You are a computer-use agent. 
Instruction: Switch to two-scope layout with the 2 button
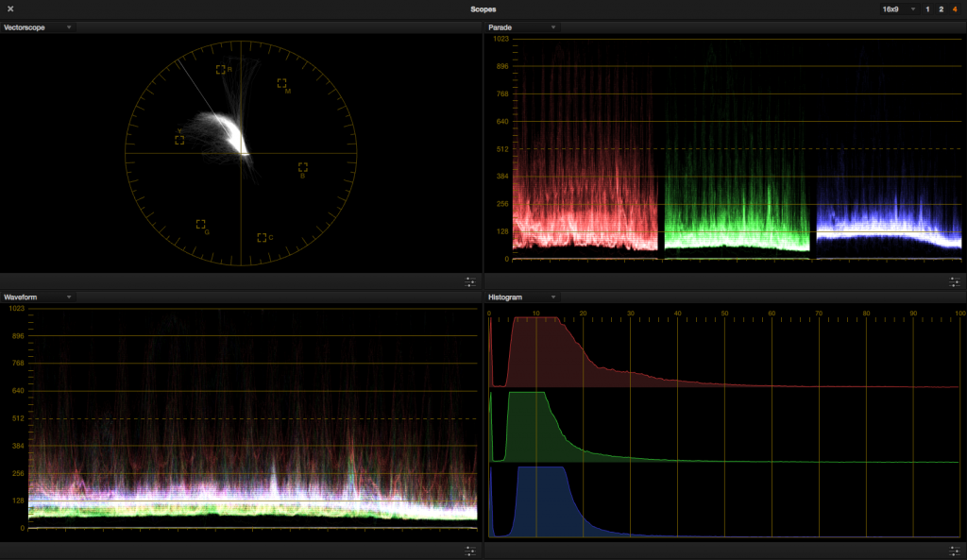tap(941, 8)
